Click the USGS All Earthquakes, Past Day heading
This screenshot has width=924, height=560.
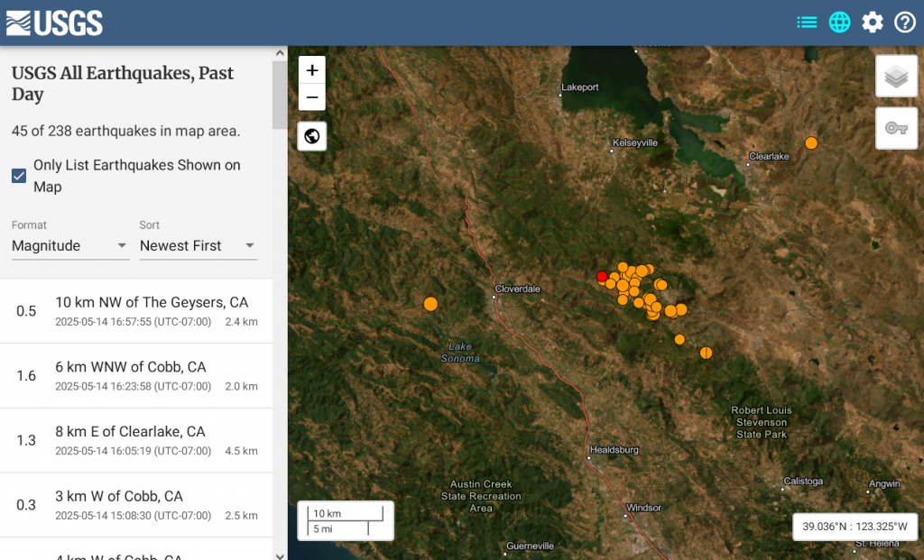[123, 84]
